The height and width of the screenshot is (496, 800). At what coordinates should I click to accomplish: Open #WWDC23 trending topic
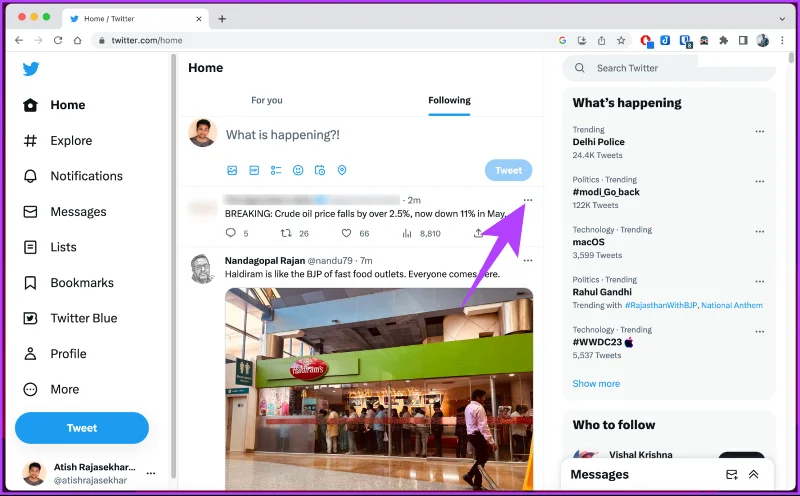603,342
